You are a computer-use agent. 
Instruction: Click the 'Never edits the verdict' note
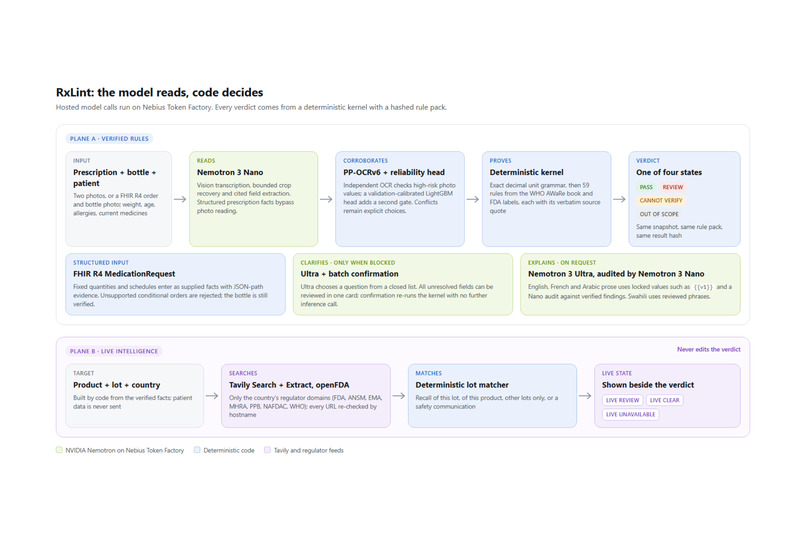(708, 349)
